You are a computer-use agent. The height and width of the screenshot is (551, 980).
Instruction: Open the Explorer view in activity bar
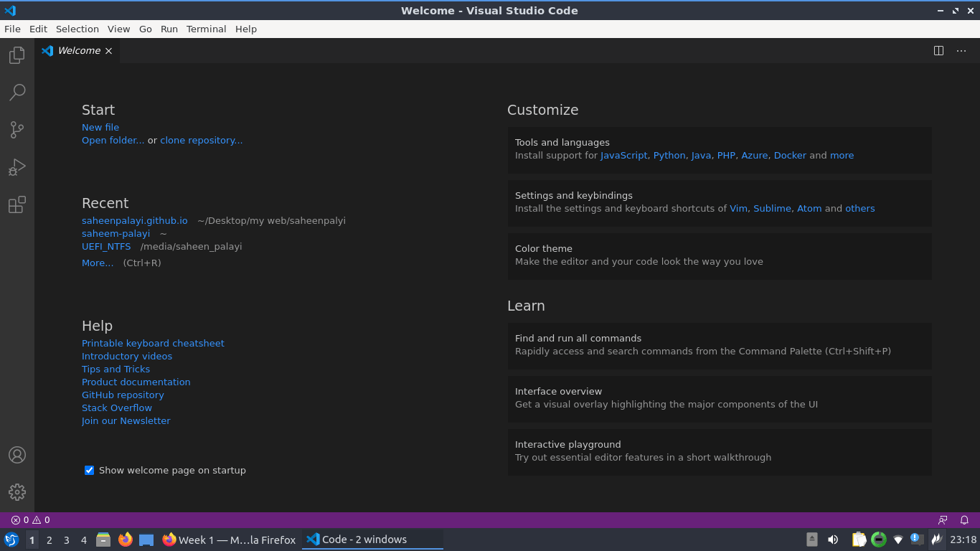[17, 55]
